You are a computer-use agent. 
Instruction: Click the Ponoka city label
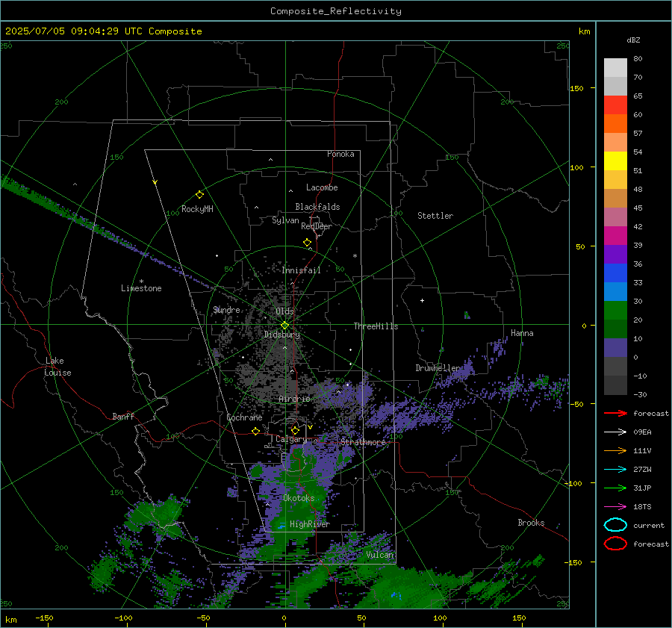coord(340,154)
